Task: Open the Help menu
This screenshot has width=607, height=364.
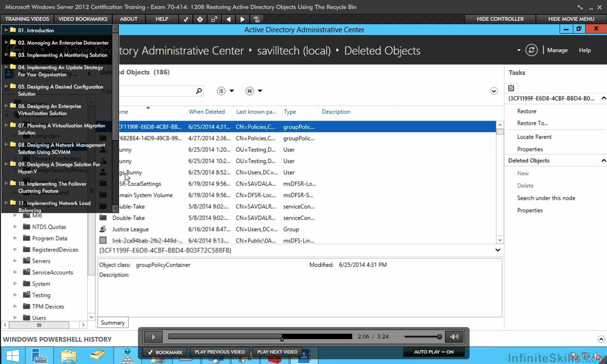Action: 162,19
